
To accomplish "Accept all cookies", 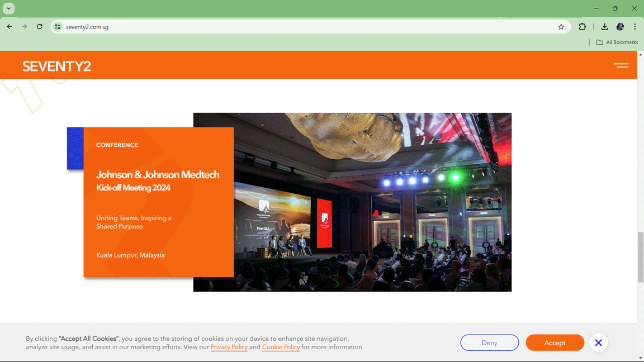I will [555, 342].
